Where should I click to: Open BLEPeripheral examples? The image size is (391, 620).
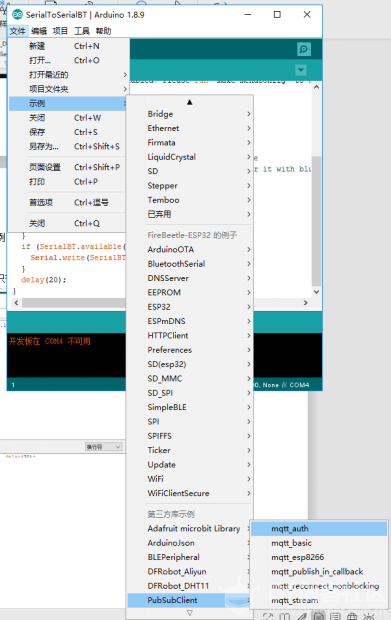[190, 557]
